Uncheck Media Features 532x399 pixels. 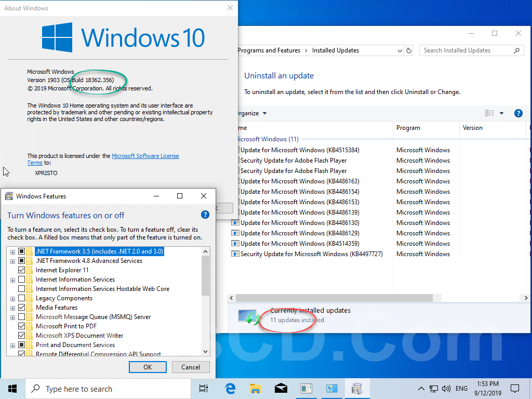click(x=21, y=308)
